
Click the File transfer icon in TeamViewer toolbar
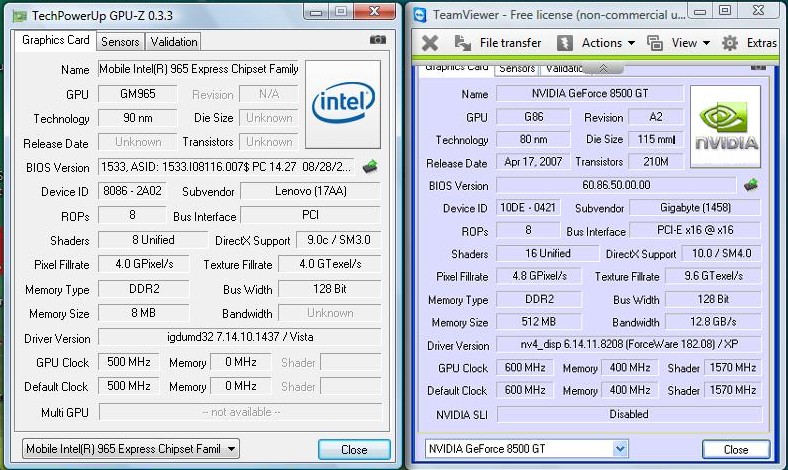click(x=463, y=43)
